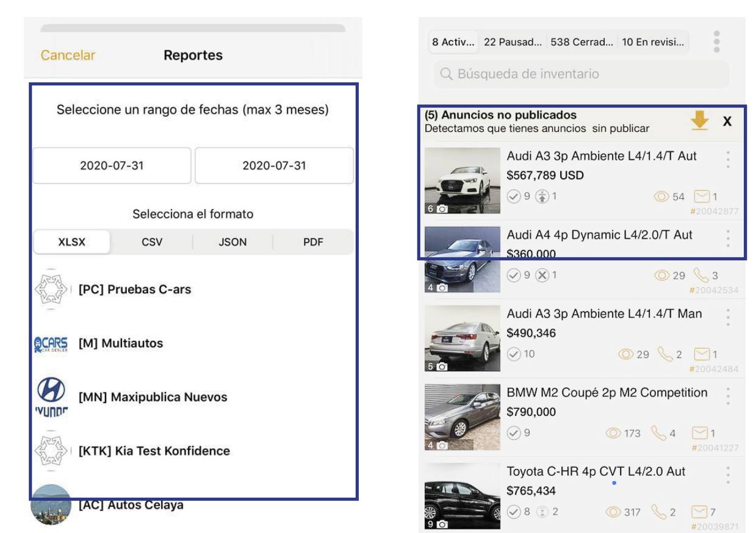This screenshot has width=756, height=533.
Task: Open the Toyota C-HR listing photo
Action: (x=463, y=496)
